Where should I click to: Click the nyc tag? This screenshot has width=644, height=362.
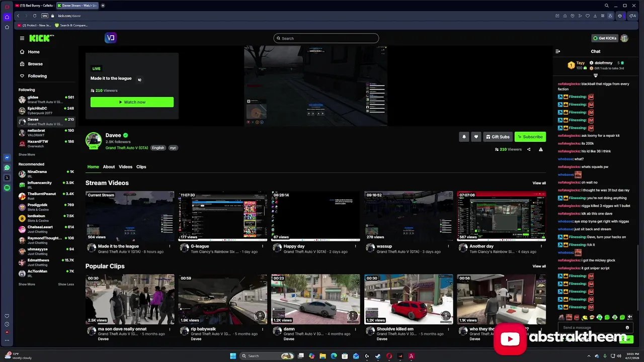[173, 148]
